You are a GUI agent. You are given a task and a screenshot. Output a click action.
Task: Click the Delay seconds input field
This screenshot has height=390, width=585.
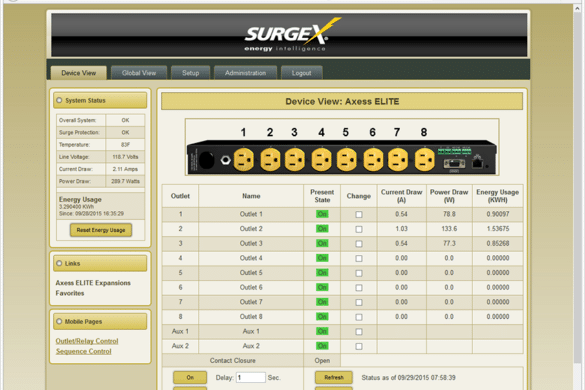250,377
